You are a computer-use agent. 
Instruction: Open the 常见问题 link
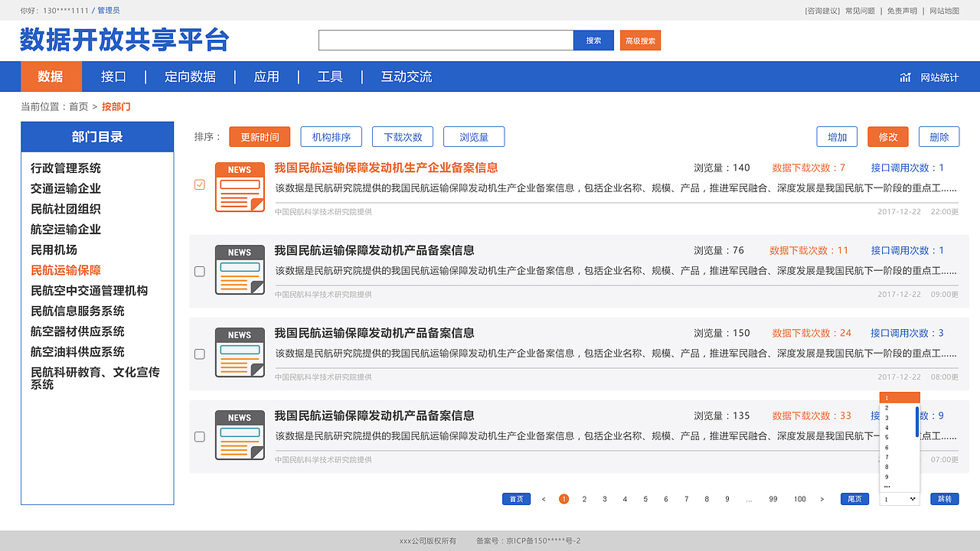pos(860,11)
